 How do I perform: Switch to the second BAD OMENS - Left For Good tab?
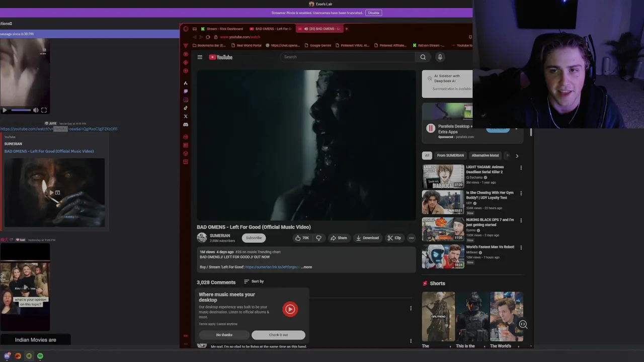click(x=271, y=29)
